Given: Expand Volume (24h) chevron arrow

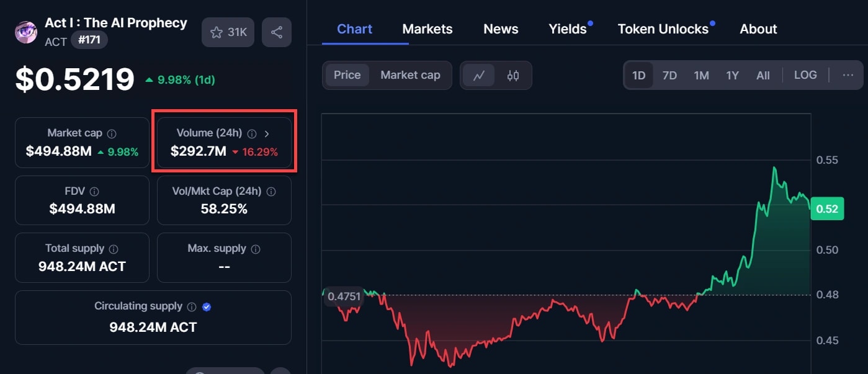Looking at the screenshot, I should tap(267, 133).
